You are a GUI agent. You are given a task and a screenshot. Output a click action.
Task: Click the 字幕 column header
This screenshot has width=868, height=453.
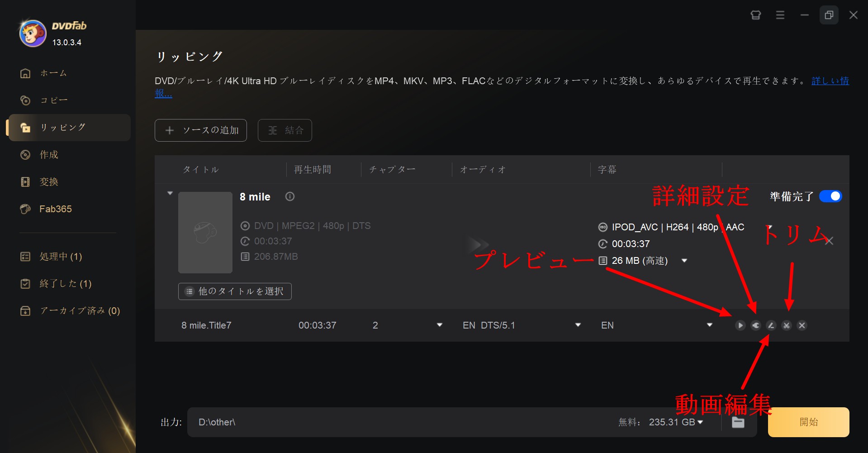pos(607,170)
